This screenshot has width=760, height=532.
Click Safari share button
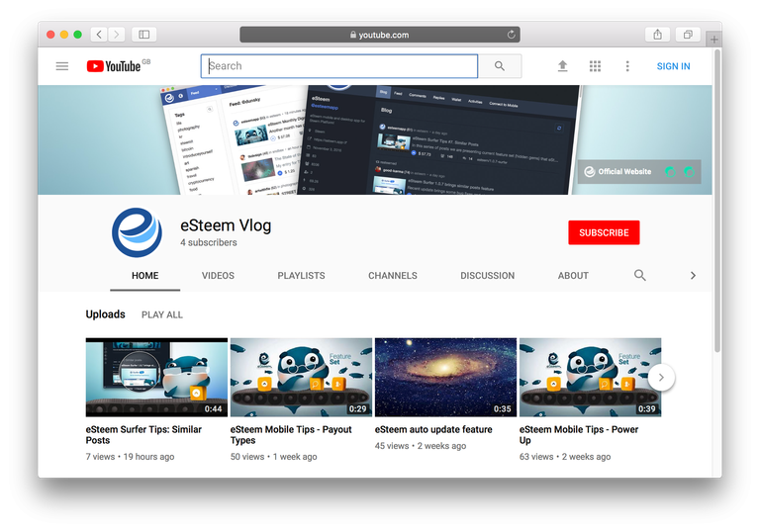pos(657,35)
